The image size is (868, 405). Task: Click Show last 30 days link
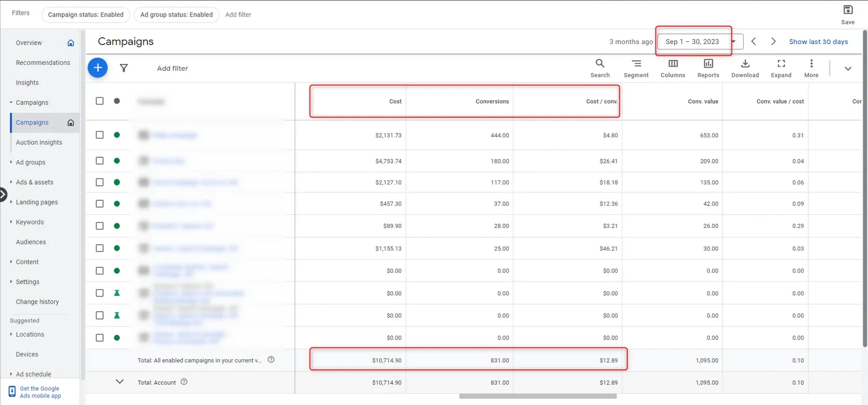[818, 41]
